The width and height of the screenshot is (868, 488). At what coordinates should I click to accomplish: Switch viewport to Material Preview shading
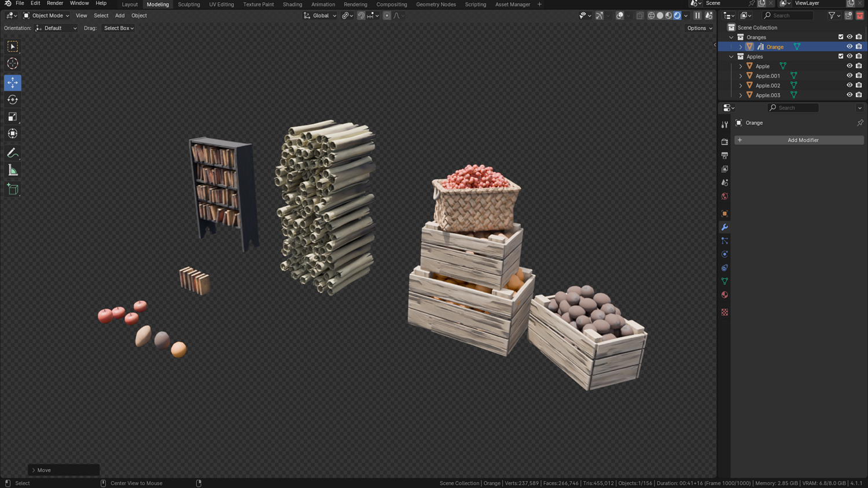click(x=668, y=16)
